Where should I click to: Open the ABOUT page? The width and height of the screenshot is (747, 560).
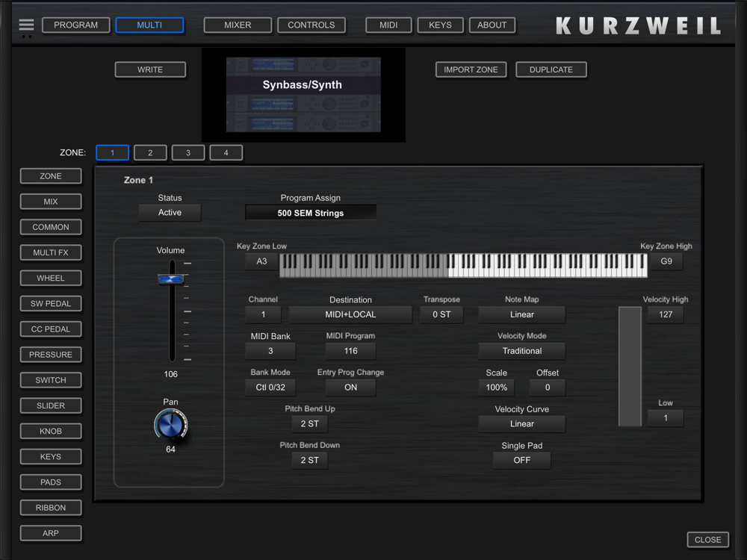click(492, 25)
